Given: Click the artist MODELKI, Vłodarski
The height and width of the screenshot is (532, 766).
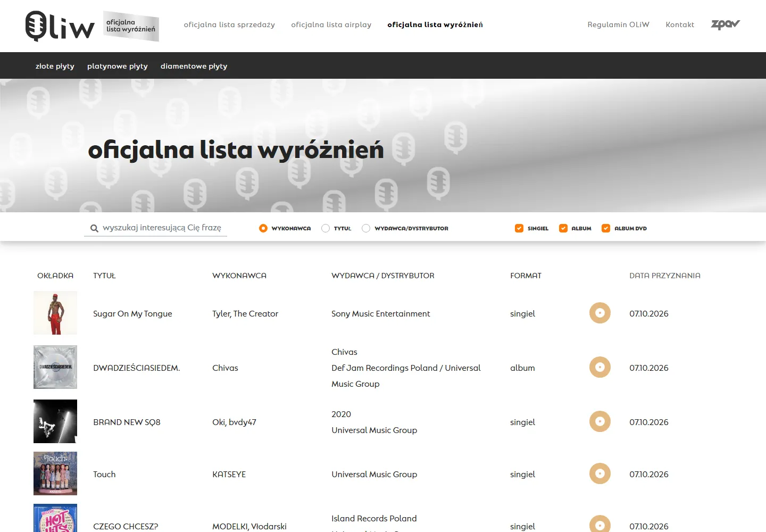Looking at the screenshot, I should click(249, 527).
